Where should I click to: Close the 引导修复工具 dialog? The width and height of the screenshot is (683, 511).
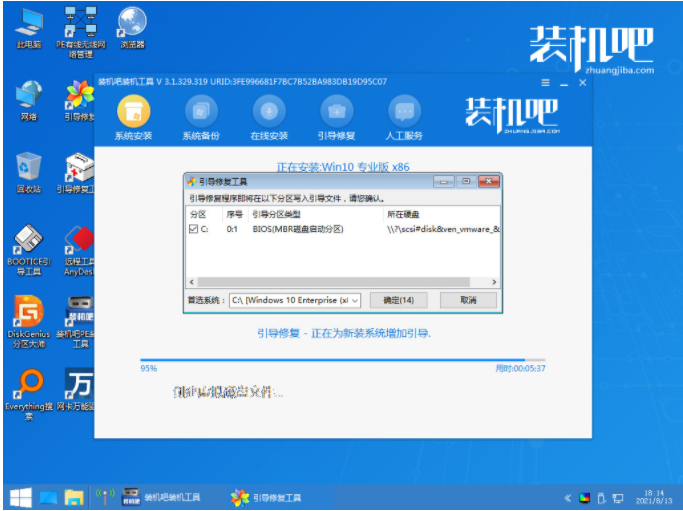488,182
